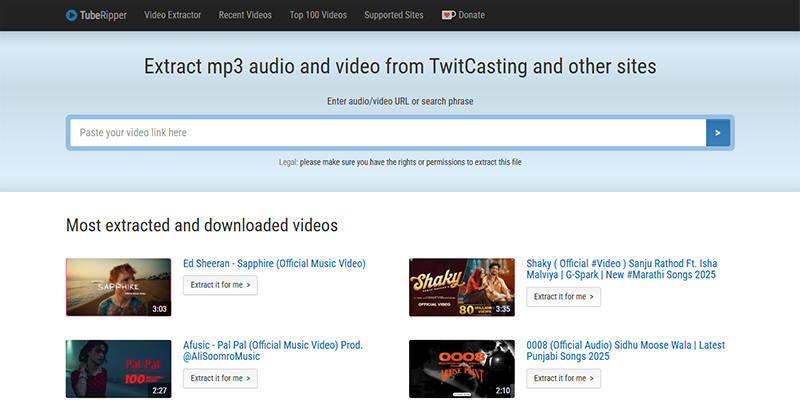Viewport: 800px width, 408px height.
Task: View the Supported Sites page
Action: click(x=394, y=15)
